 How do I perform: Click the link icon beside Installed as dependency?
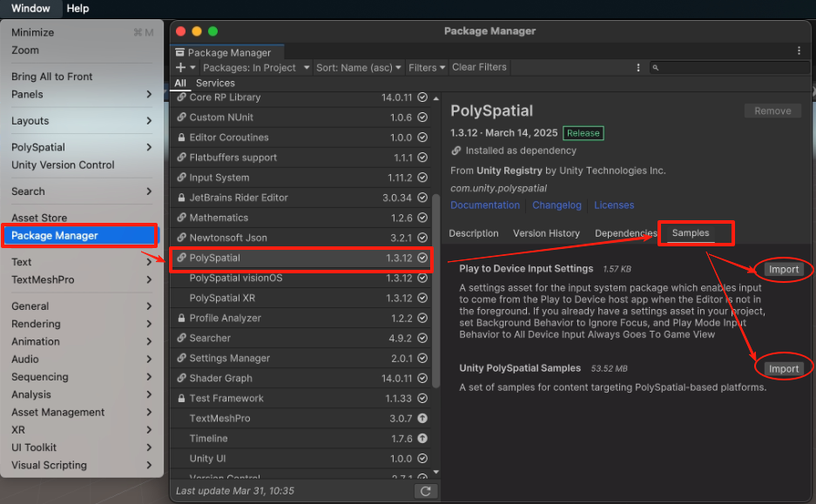tap(456, 151)
